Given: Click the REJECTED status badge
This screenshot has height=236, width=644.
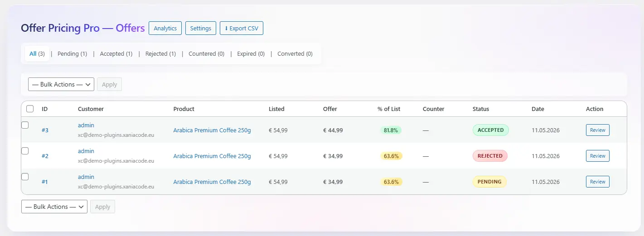Looking at the screenshot, I should point(490,156).
